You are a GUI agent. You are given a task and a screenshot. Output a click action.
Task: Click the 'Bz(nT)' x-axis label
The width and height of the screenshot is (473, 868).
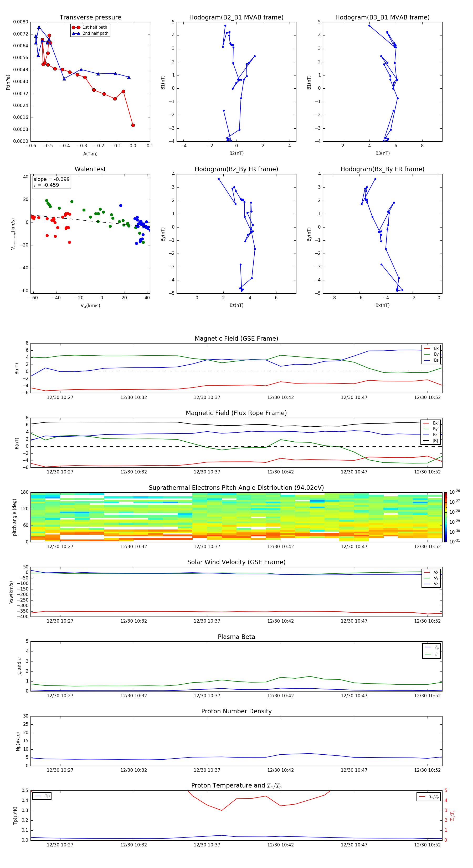click(236, 305)
